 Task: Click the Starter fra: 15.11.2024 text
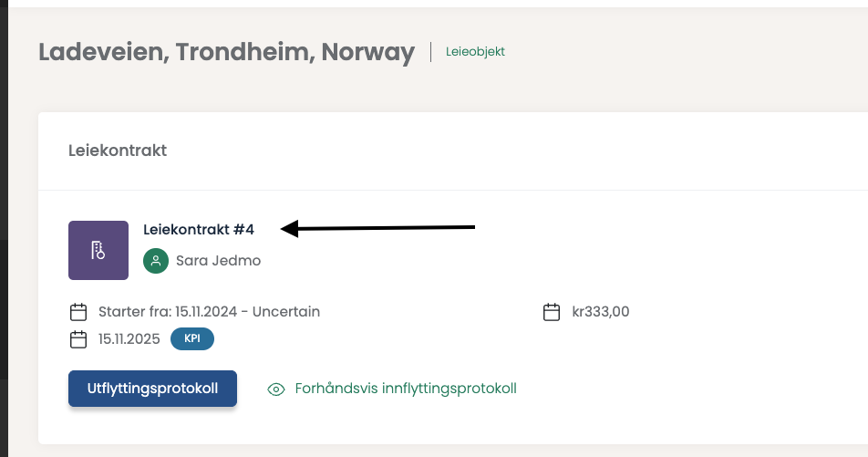tap(166, 312)
